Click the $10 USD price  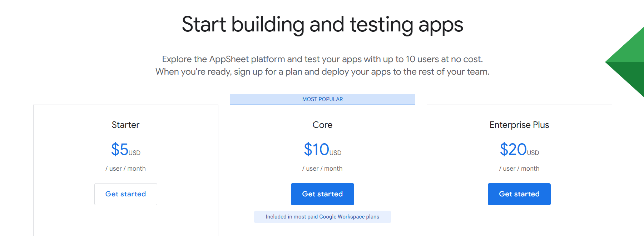(x=322, y=150)
